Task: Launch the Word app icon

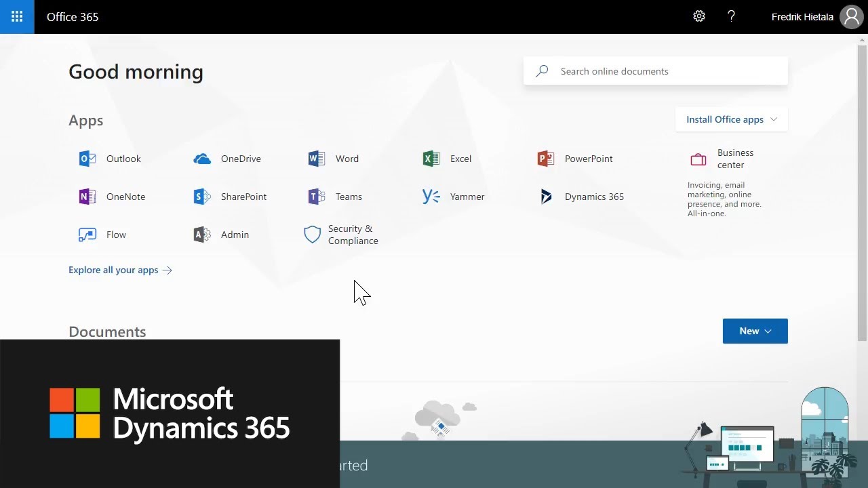Action: coord(316,159)
